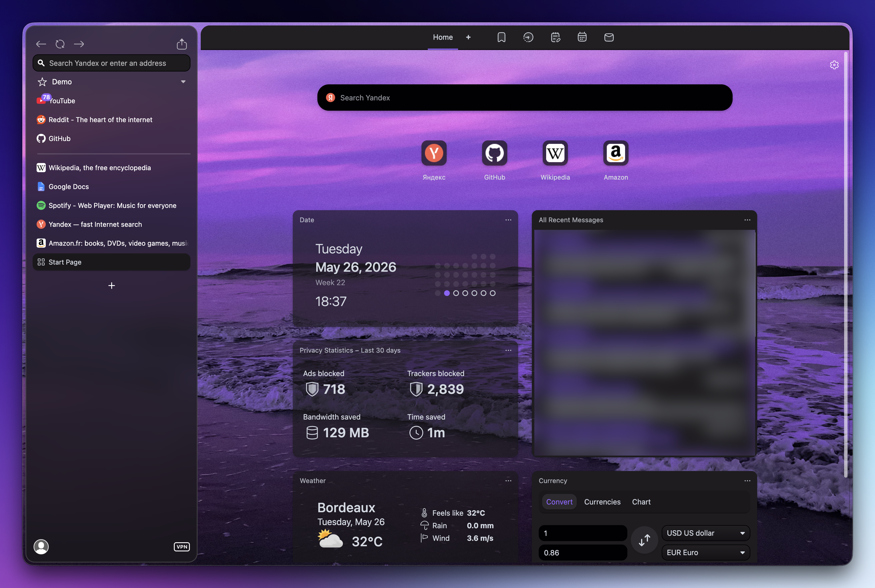Open the Wikipedia speed dial tile
The image size is (875, 588).
(x=555, y=153)
